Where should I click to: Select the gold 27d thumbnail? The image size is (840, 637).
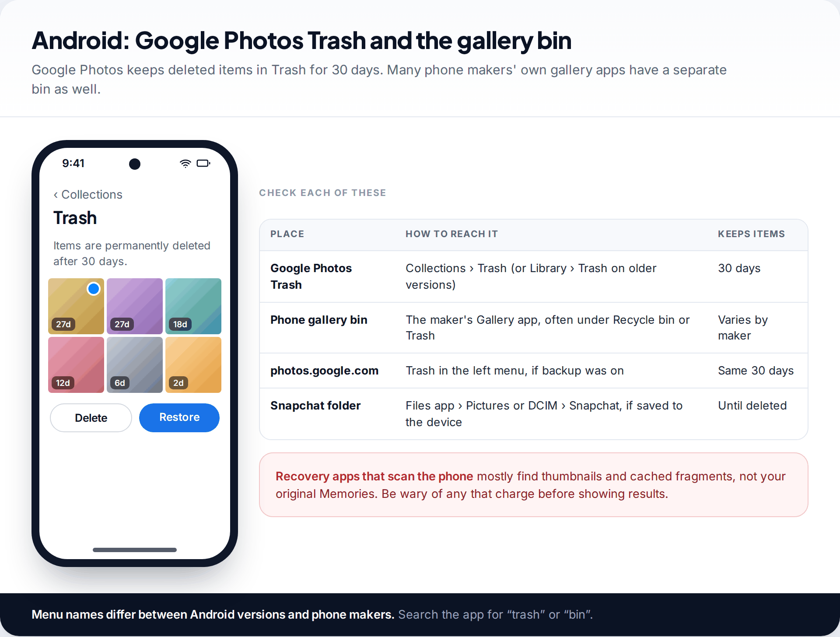pyautogui.click(x=76, y=306)
